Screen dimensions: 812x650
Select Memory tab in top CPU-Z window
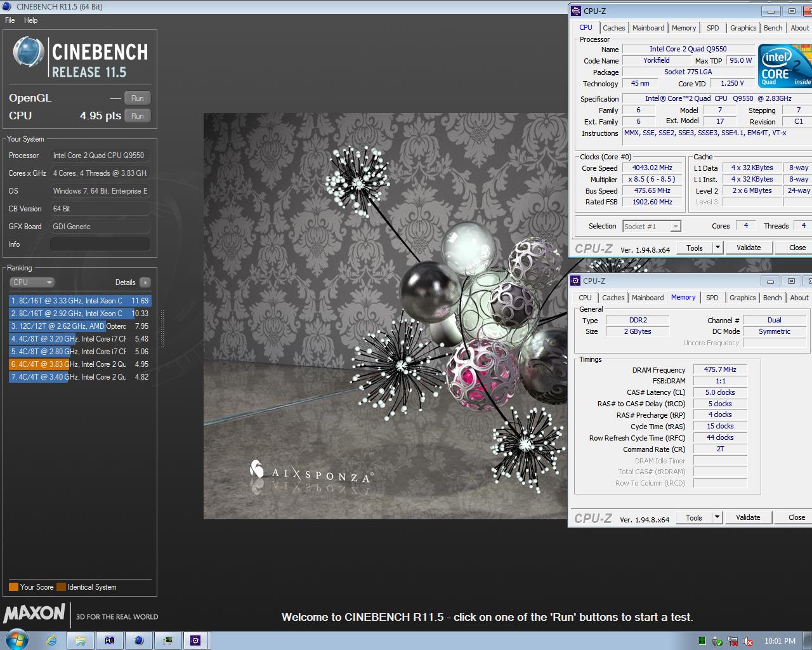coord(684,28)
